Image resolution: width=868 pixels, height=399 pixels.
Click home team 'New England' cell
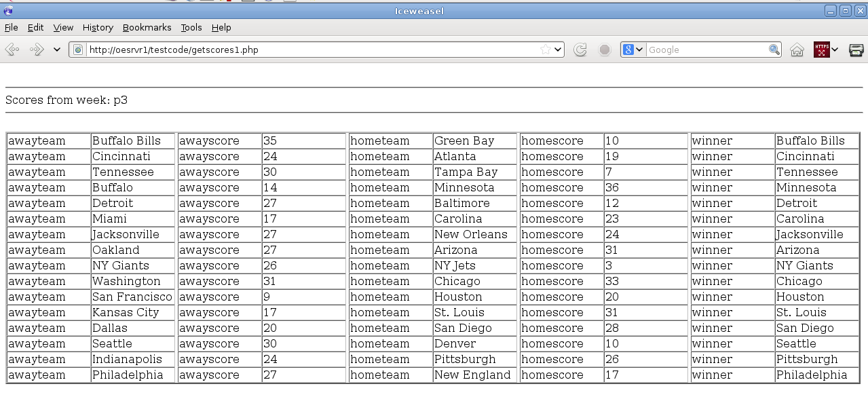[x=475, y=375]
